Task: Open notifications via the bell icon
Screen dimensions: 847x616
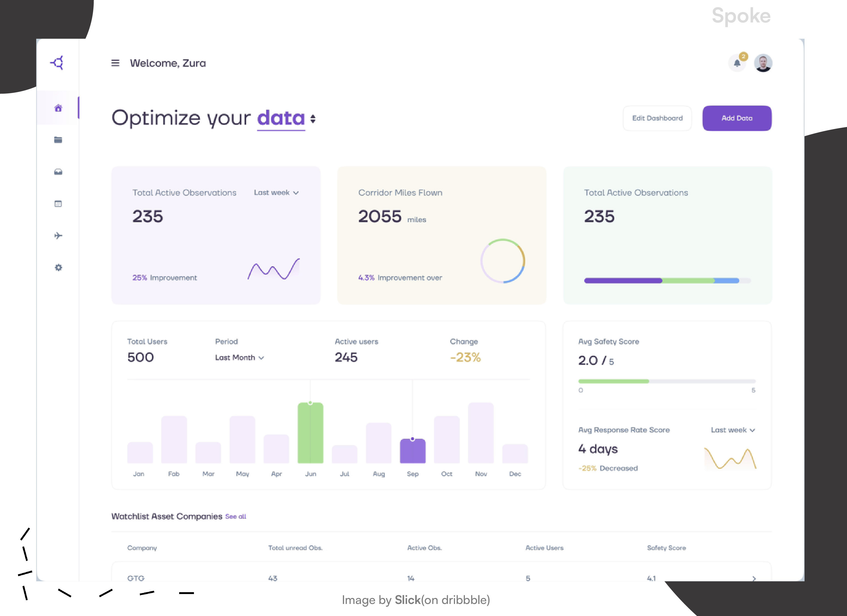Action: (737, 63)
